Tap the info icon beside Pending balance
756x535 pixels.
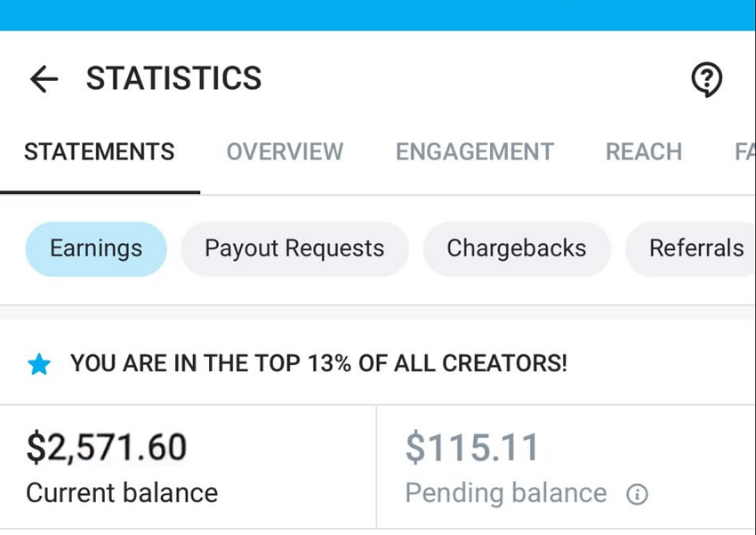coord(638,494)
